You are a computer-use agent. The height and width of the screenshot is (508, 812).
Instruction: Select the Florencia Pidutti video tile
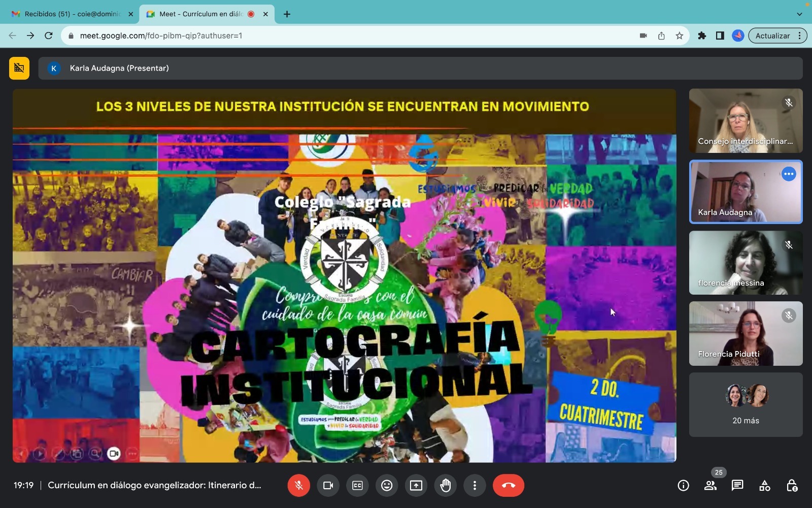746,334
